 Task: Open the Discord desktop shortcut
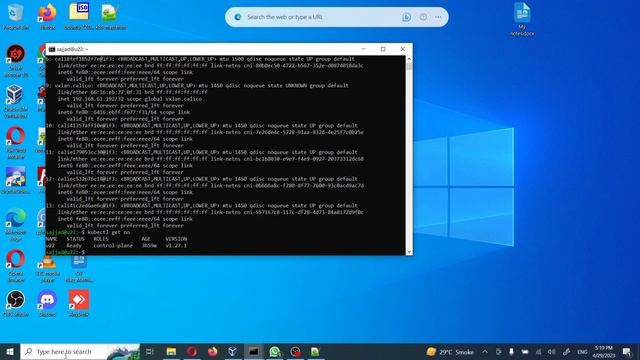[x=47, y=303]
